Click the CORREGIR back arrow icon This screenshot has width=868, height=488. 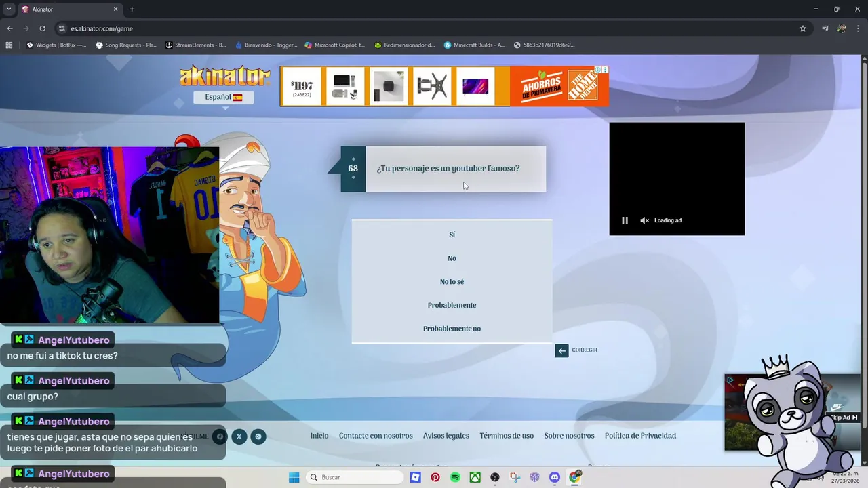point(561,350)
